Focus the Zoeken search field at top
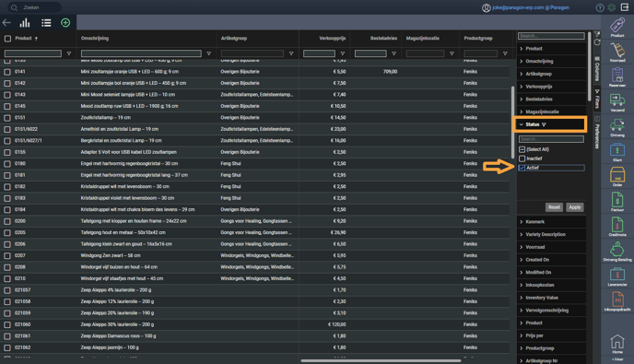Screen dimensions: 634x364 point(35,7)
